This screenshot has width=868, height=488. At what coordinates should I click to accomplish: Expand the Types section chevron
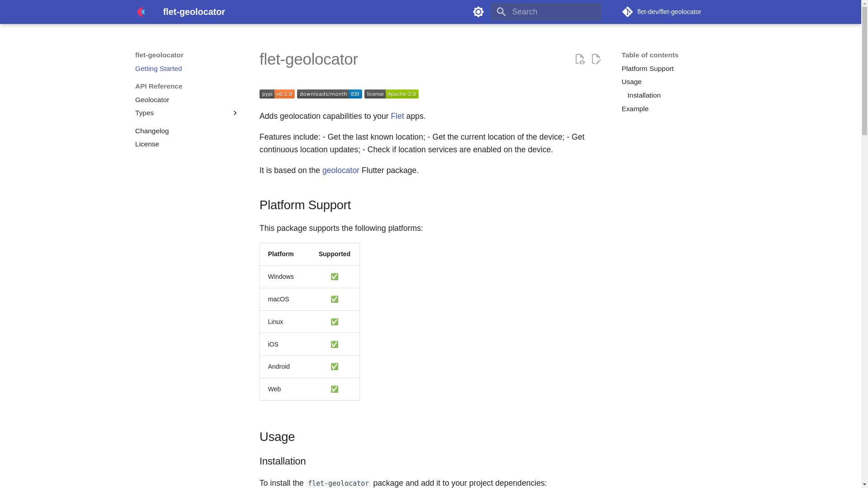tap(235, 113)
